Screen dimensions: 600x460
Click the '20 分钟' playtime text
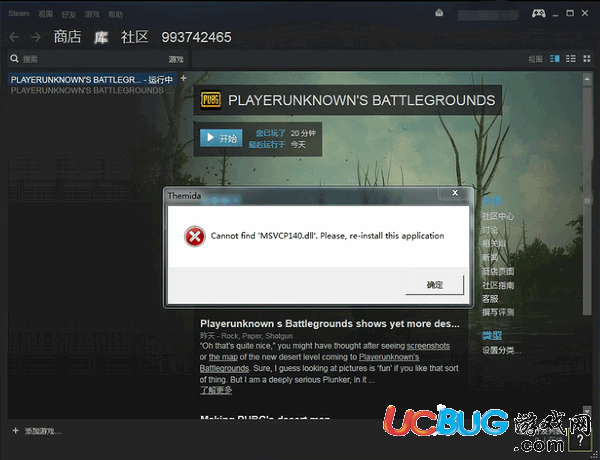303,133
